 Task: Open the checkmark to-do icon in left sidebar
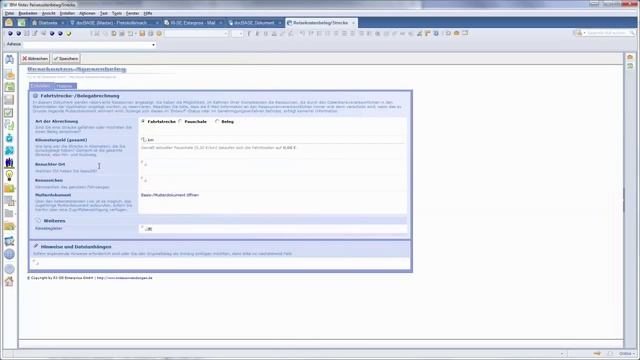click(9, 113)
